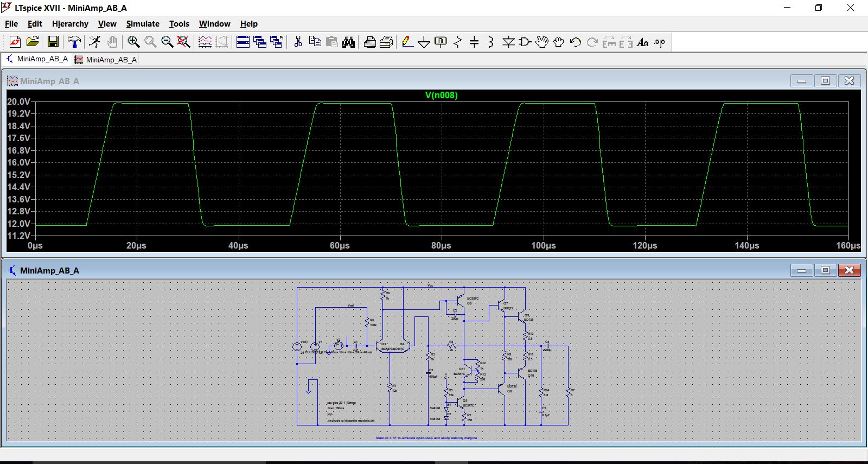
Task: Select the Label Net tool
Action: (441, 42)
